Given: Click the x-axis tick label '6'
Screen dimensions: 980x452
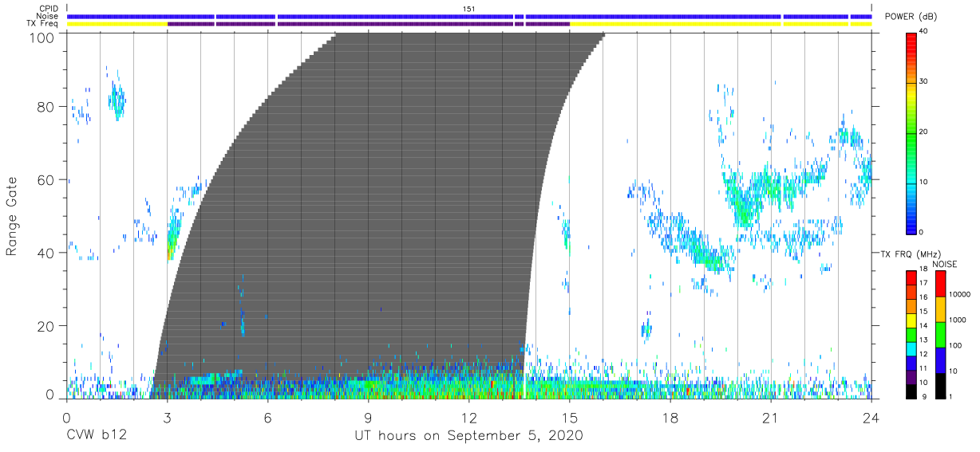Looking at the screenshot, I should (267, 419).
